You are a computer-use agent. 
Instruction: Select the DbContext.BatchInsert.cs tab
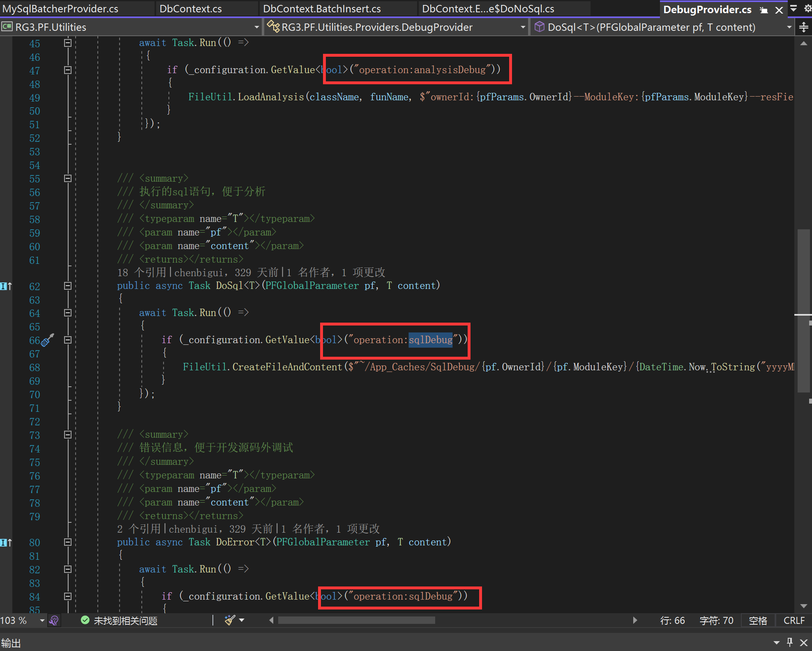point(322,9)
